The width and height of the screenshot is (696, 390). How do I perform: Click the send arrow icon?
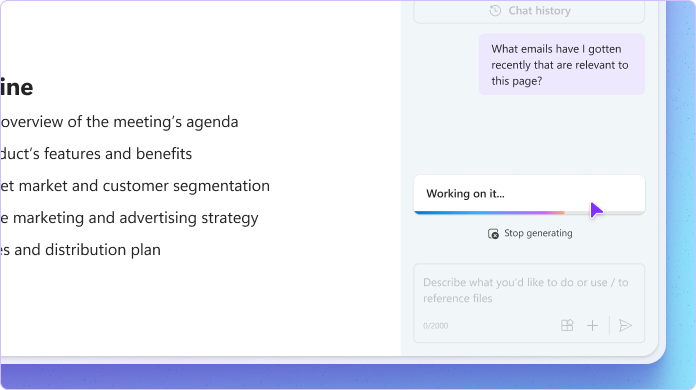coord(625,326)
